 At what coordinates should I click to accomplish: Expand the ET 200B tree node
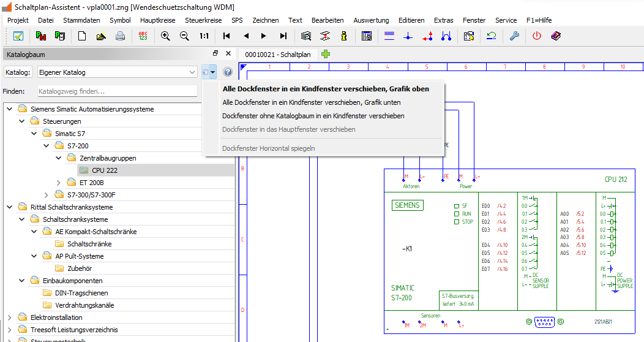tap(59, 183)
